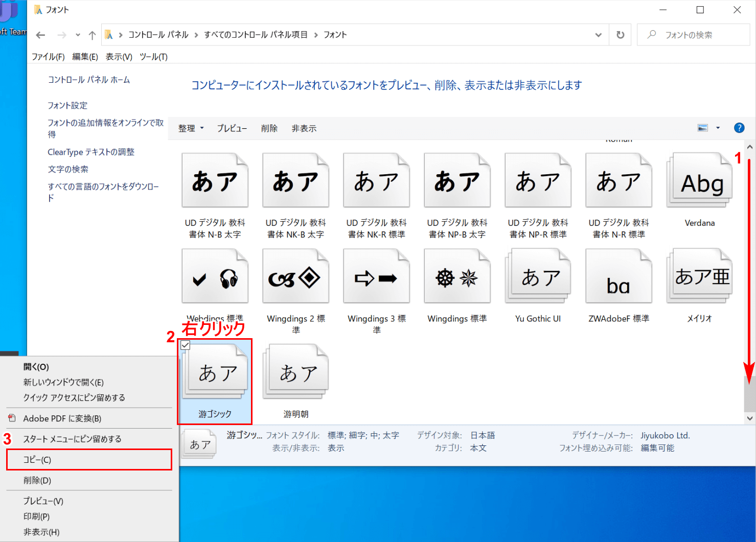The height and width of the screenshot is (542, 756).
Task: Choose コピー(C) from the context menu
Action: tap(89, 460)
